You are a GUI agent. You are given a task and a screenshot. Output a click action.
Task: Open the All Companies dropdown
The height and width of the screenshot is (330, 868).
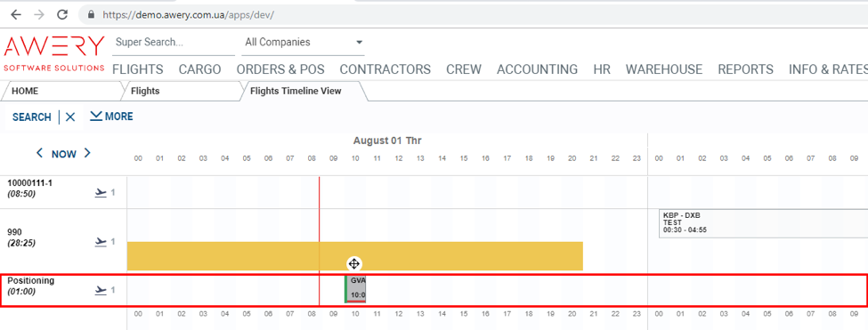pyautogui.click(x=303, y=43)
